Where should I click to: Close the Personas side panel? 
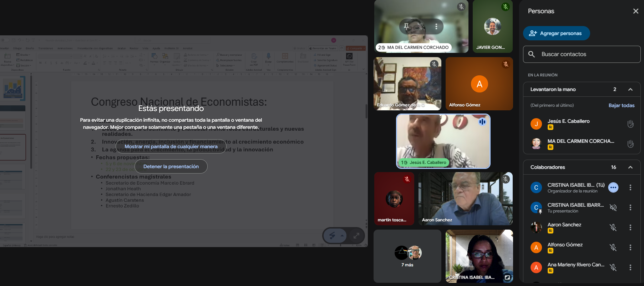tap(636, 11)
